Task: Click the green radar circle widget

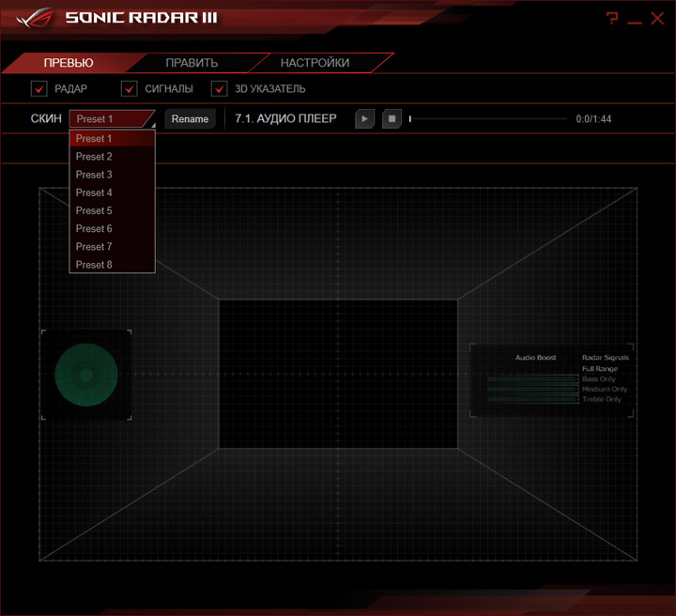Action: (x=86, y=375)
